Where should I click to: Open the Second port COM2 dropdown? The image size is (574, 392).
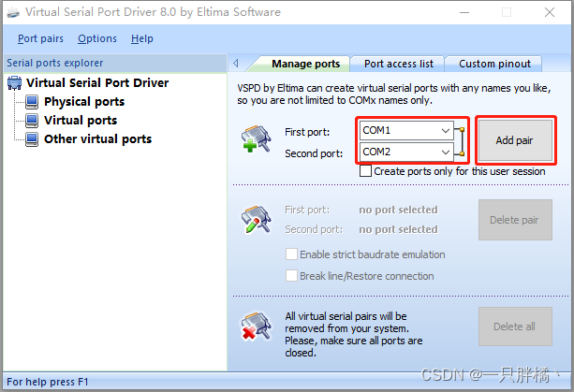click(445, 152)
